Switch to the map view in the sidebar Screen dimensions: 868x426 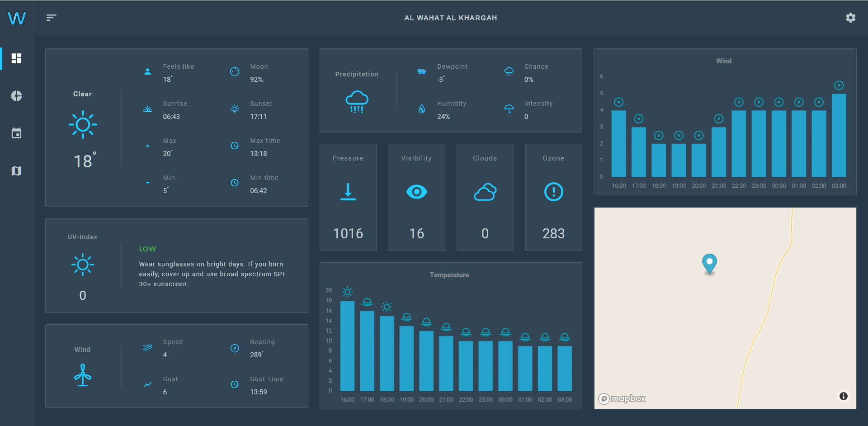(x=16, y=171)
